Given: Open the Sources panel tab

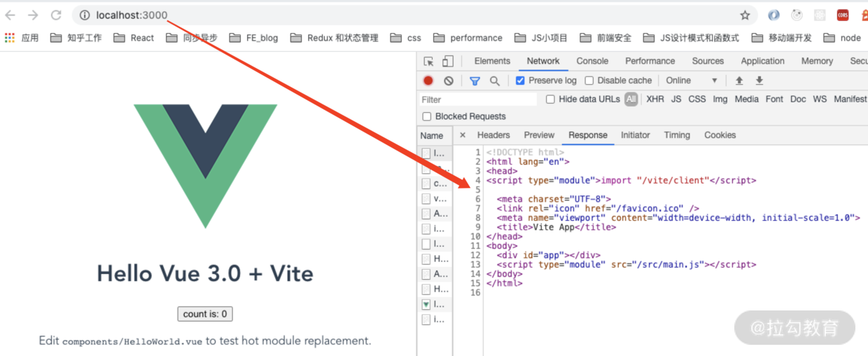Looking at the screenshot, I should [x=708, y=61].
